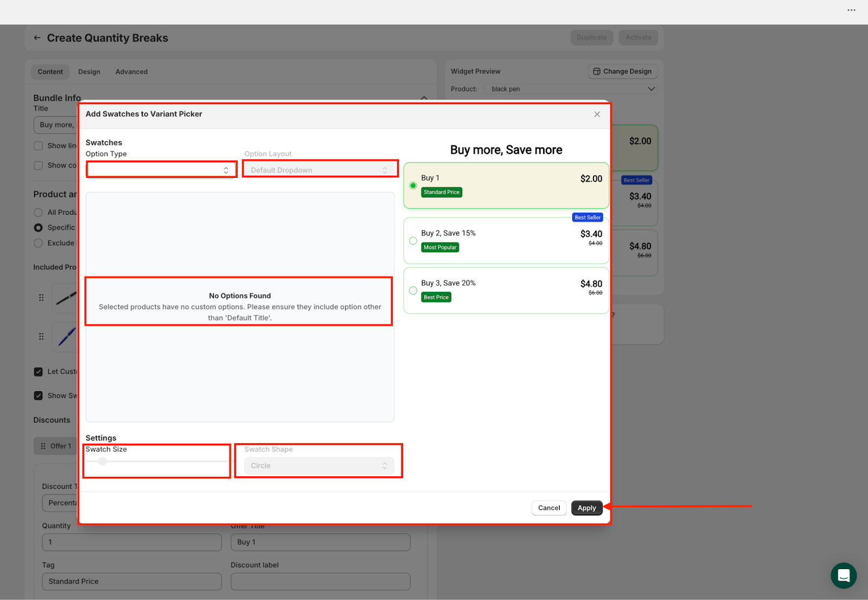Click the Apply button in dialog
The width and height of the screenshot is (868, 600).
pos(586,508)
